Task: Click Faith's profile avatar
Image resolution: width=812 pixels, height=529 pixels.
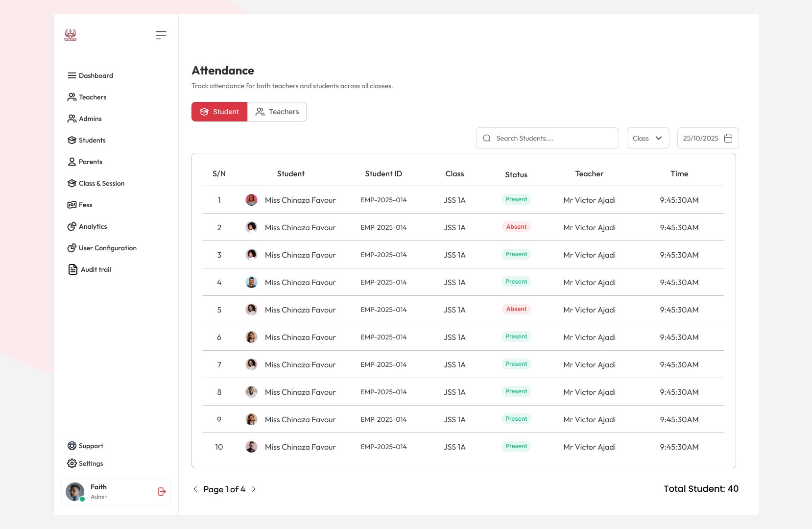Action: click(x=75, y=492)
